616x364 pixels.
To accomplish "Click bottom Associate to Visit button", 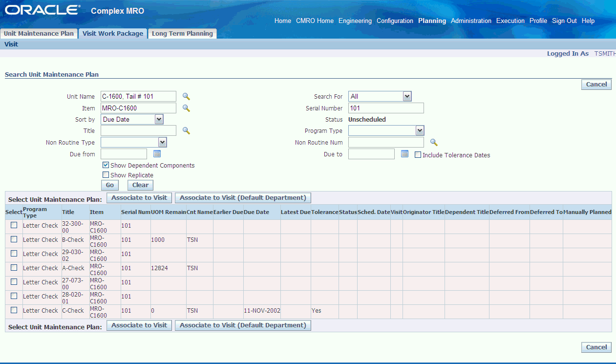I will coord(139,325).
